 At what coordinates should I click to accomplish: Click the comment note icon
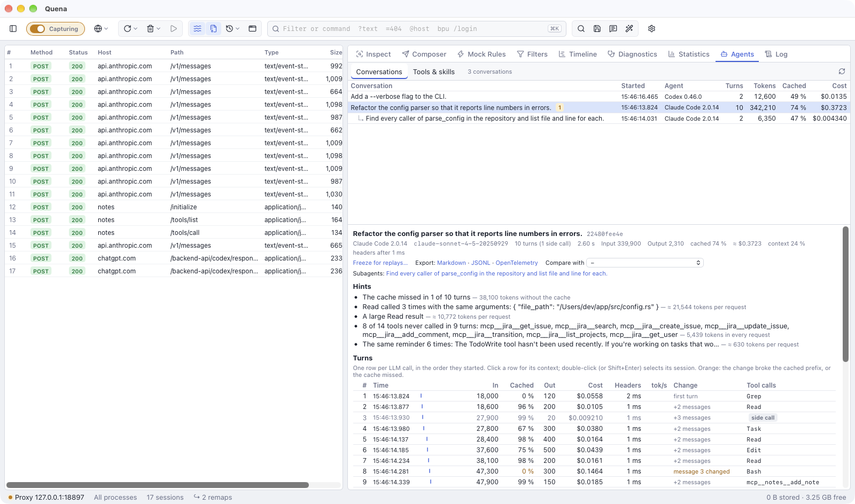click(613, 29)
